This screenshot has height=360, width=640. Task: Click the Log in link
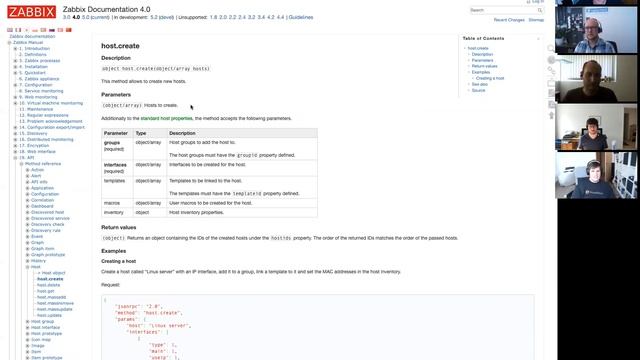click(538, 2)
